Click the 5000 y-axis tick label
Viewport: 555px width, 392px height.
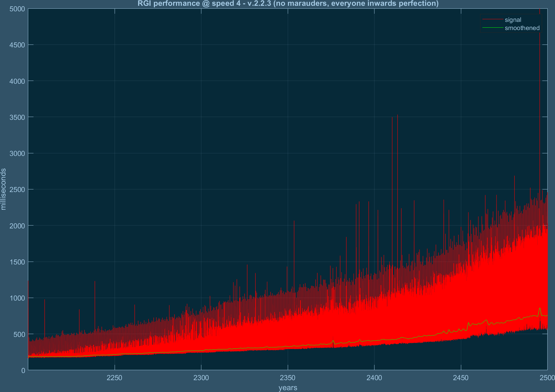click(17, 9)
